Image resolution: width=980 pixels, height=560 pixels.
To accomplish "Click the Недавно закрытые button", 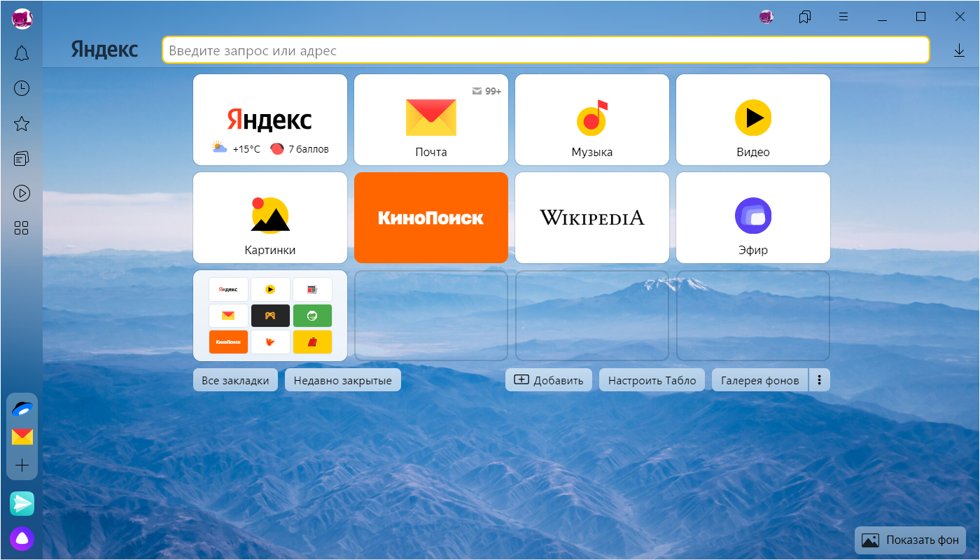I will (x=343, y=380).
